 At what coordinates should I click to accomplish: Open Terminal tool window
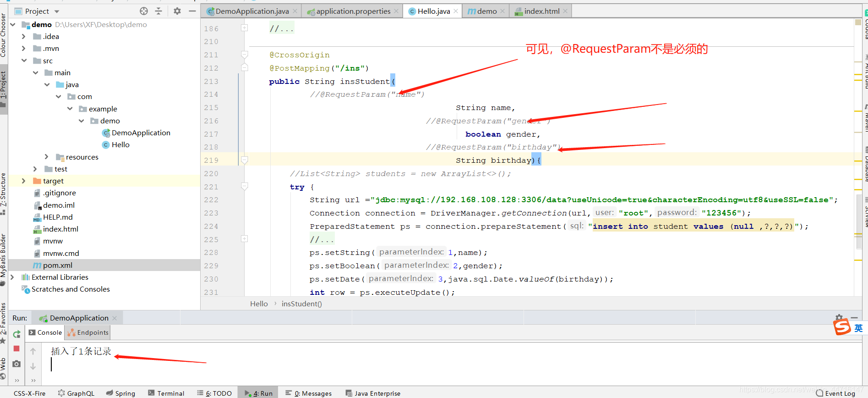(x=166, y=393)
